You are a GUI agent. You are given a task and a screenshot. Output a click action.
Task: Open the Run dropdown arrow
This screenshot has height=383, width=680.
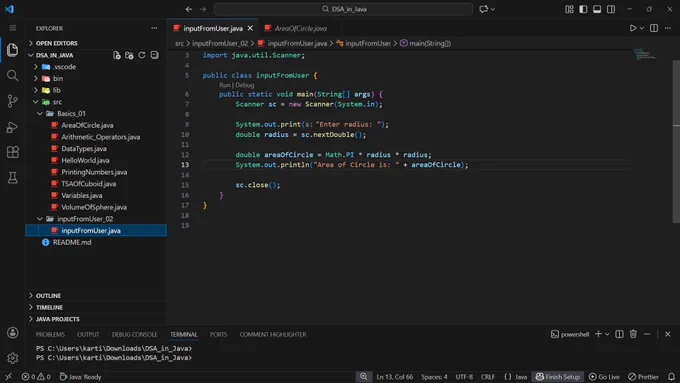tap(642, 28)
